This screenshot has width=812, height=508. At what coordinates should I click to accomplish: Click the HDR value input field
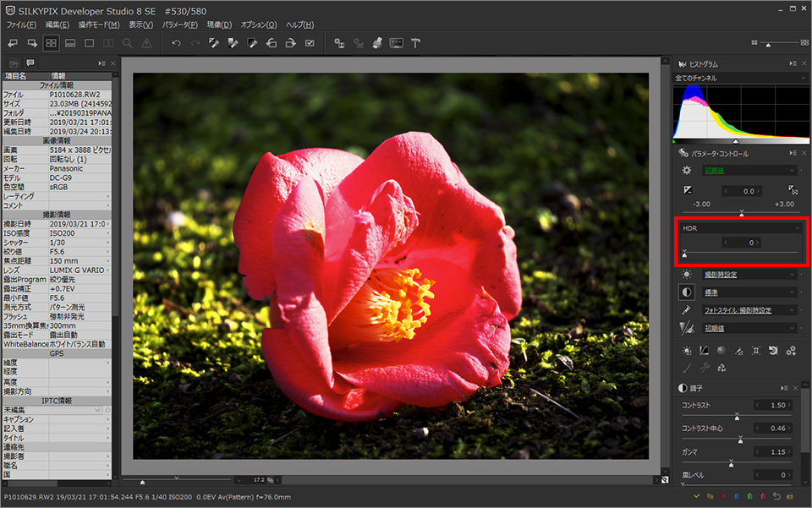click(741, 243)
